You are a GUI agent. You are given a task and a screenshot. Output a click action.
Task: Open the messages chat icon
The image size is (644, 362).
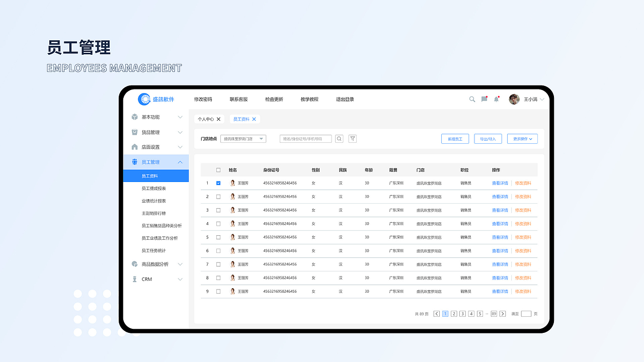click(484, 99)
